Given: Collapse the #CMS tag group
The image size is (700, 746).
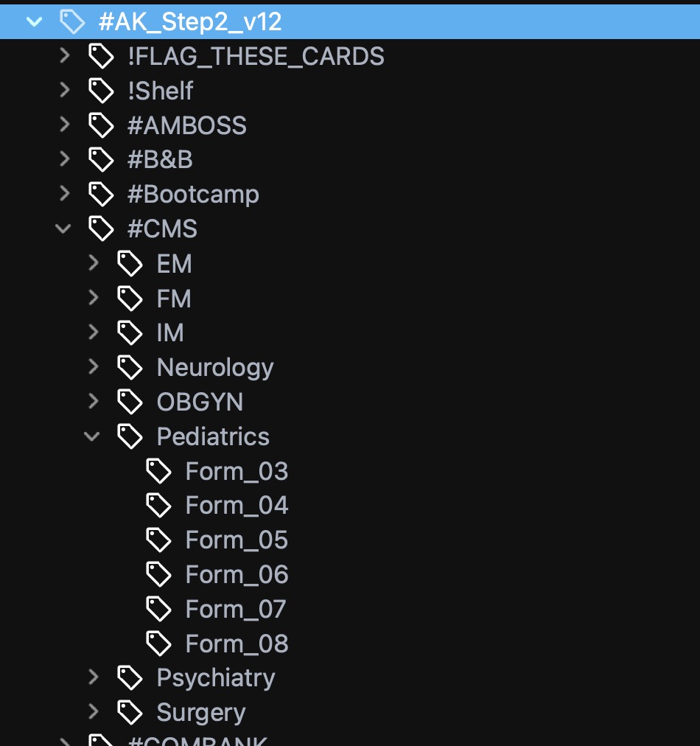Looking at the screenshot, I should point(64,229).
